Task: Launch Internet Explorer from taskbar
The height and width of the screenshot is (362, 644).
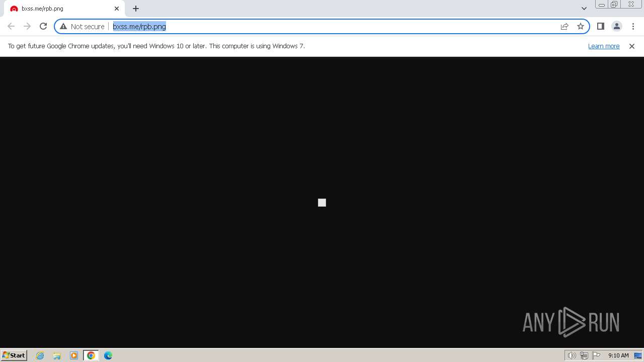Action: (40, 355)
